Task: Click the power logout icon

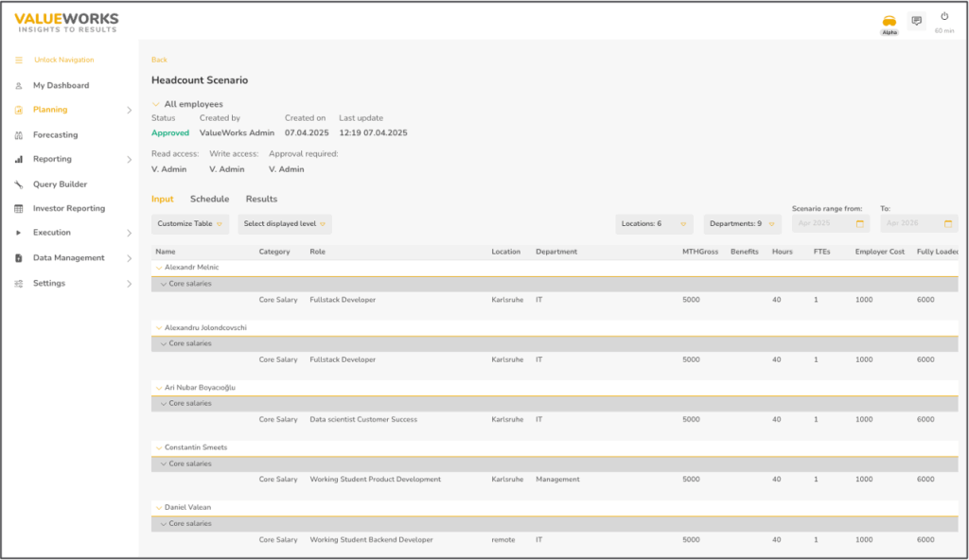Action: tap(943, 17)
